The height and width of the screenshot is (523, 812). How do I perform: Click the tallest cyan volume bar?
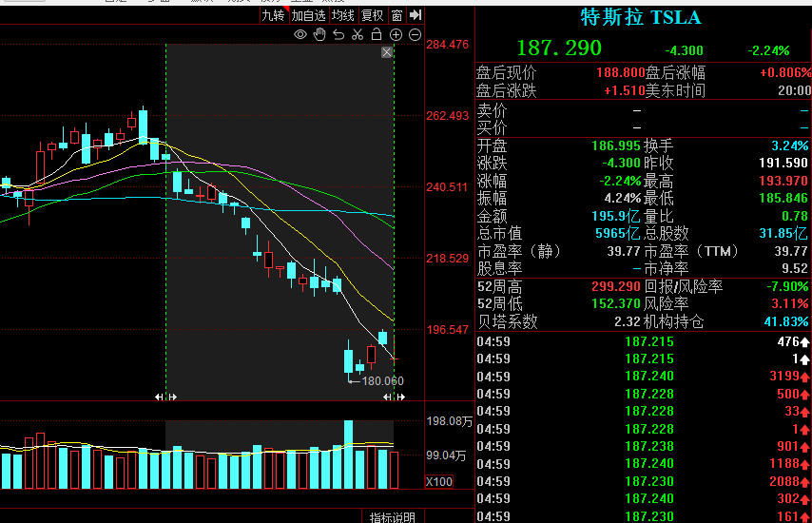[349, 455]
